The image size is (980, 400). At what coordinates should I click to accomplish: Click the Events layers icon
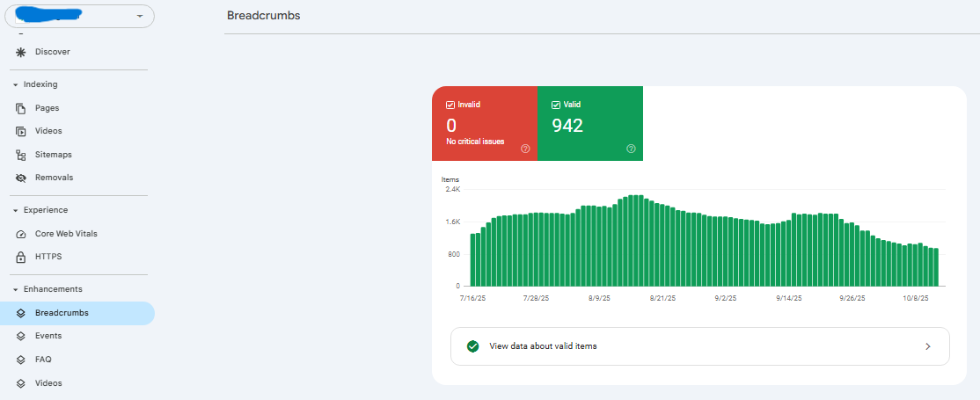[x=20, y=336]
